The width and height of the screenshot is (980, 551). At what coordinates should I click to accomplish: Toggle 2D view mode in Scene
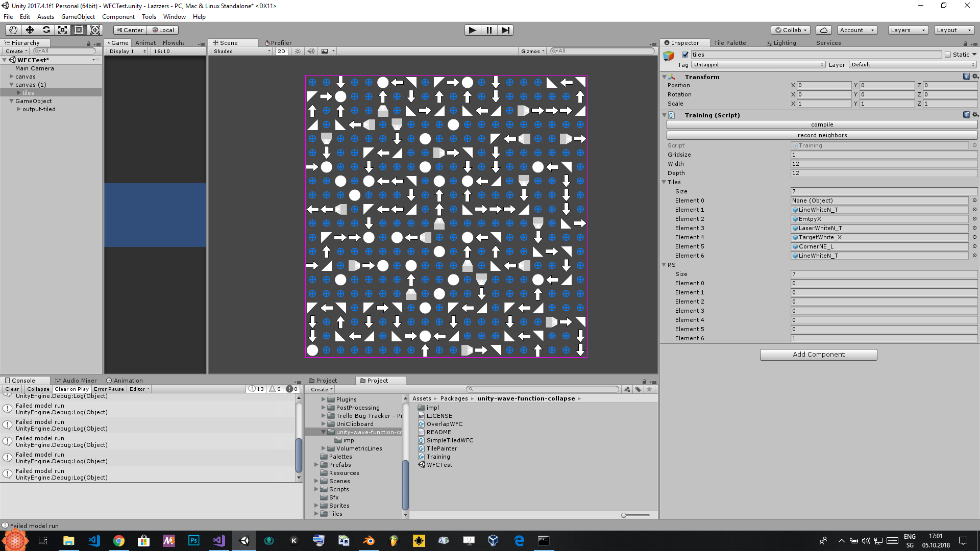point(281,51)
